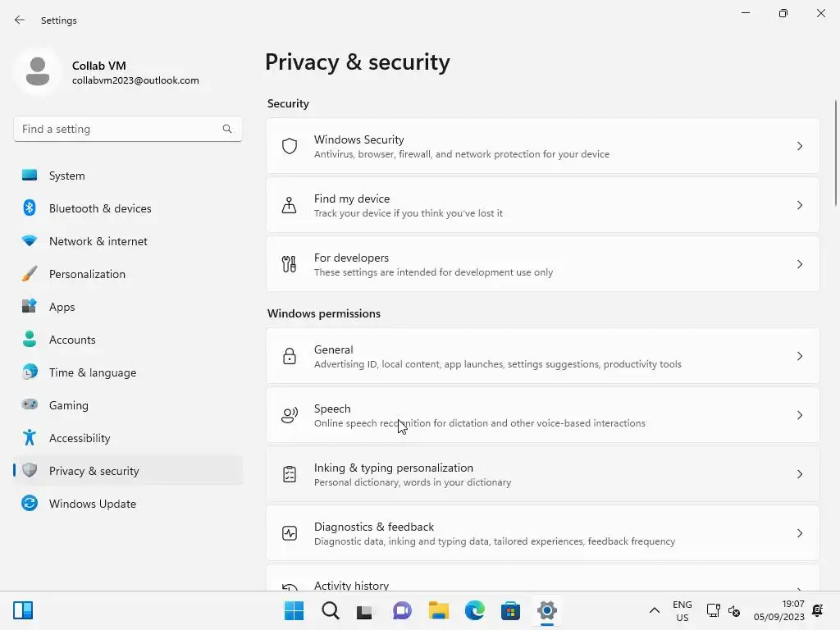Viewport: 840px width, 630px height.
Task: Go to Bluetooth & devices settings
Action: [x=100, y=208]
